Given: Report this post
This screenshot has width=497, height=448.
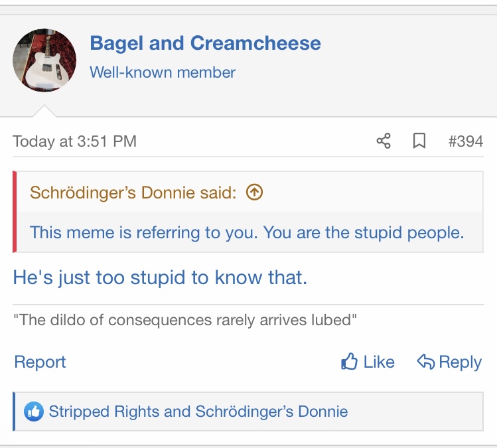Looking at the screenshot, I should tap(40, 362).
